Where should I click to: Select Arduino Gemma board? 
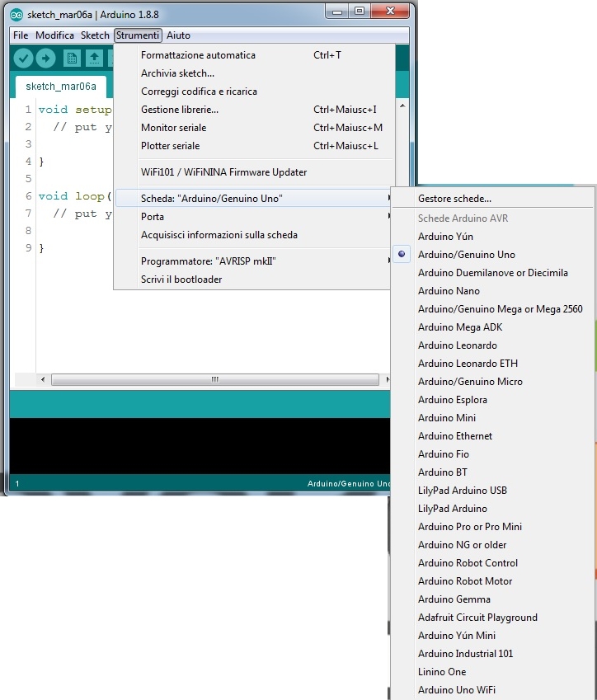[493, 599]
